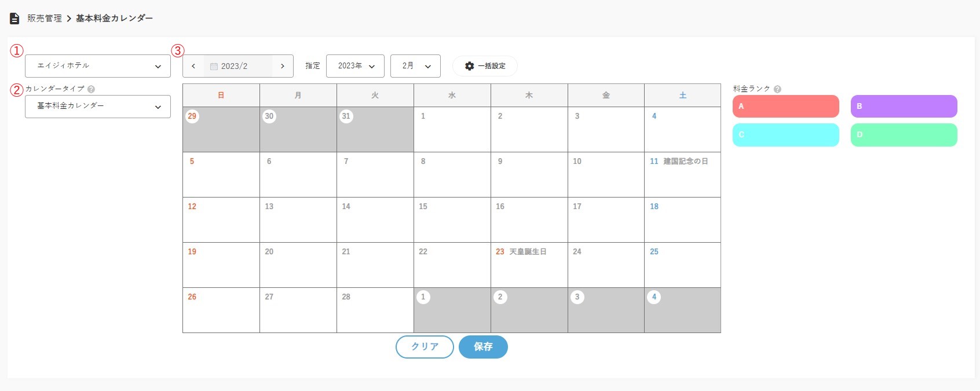Click the gear icon for 一括設定
980x391 pixels.
click(470, 66)
